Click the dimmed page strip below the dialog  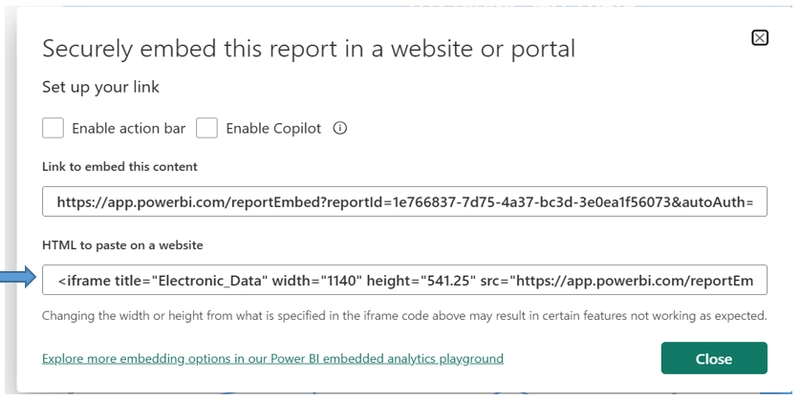400,395
